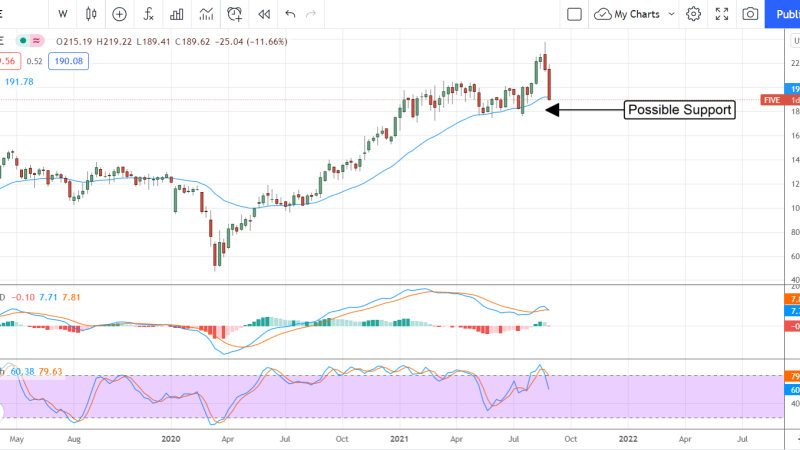Create an alert with the alarm clock icon
This screenshot has height=450, width=800.
pos(235,14)
